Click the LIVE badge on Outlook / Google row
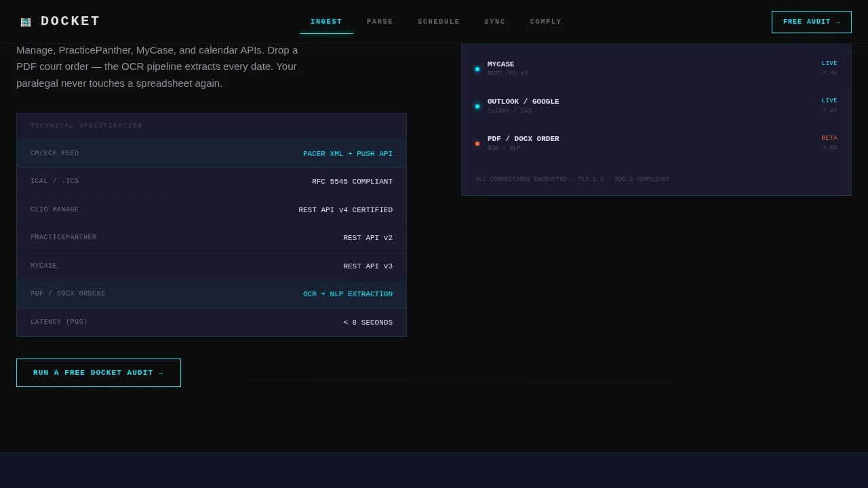 pos(829,101)
